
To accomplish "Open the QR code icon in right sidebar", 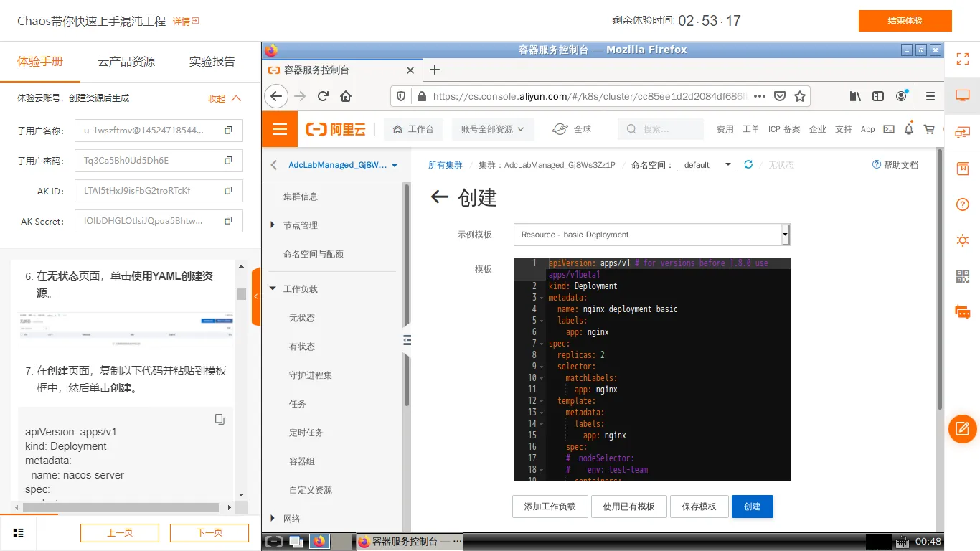I will coord(963,276).
